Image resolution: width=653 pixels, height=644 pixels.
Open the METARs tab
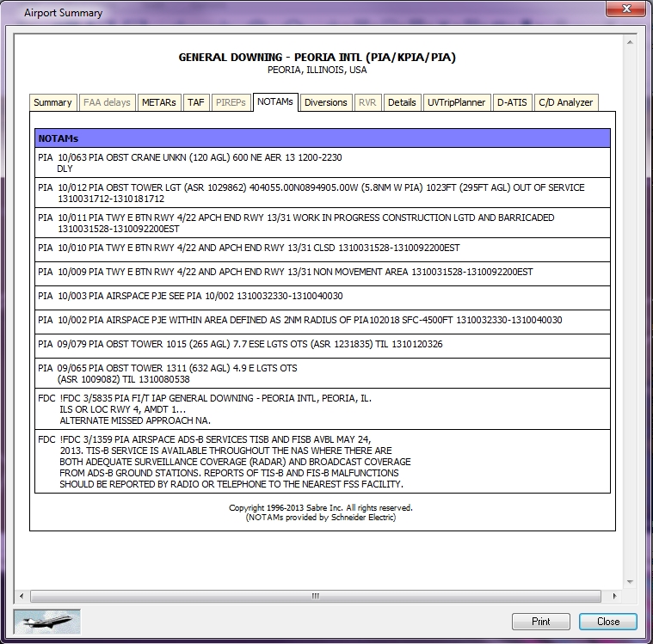(x=159, y=102)
